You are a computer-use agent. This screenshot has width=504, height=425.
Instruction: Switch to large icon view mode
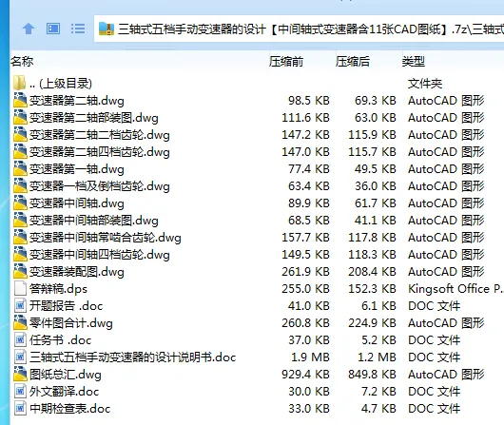pos(53,29)
